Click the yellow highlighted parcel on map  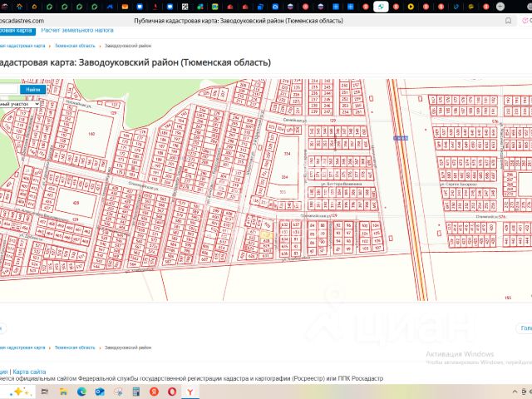pyautogui.click(x=265, y=236)
